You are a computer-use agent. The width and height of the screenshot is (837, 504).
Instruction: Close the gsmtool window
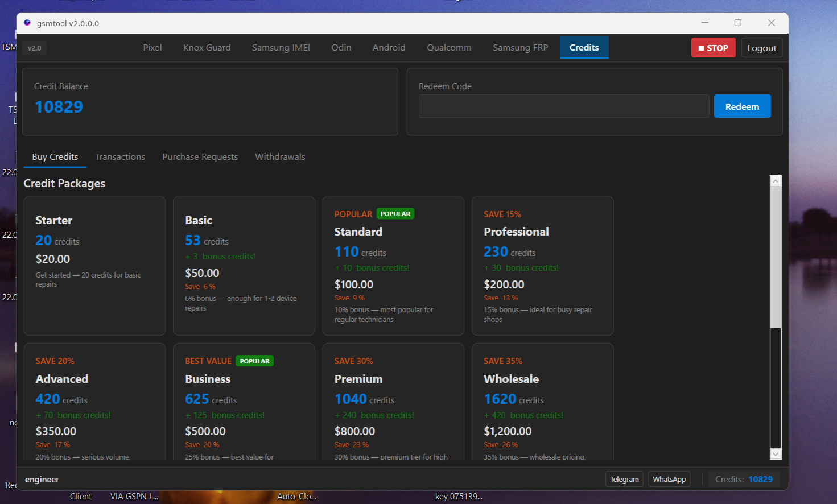[x=771, y=23]
